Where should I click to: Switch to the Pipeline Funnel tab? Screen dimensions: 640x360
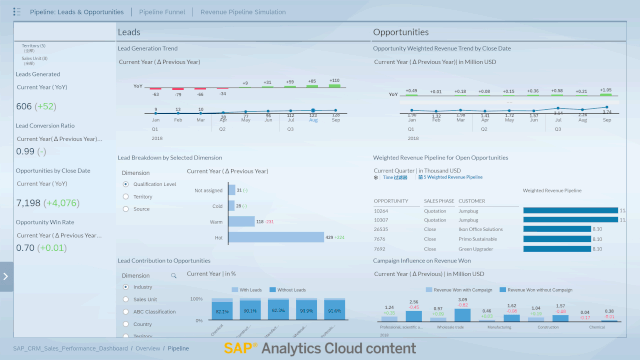162,12
